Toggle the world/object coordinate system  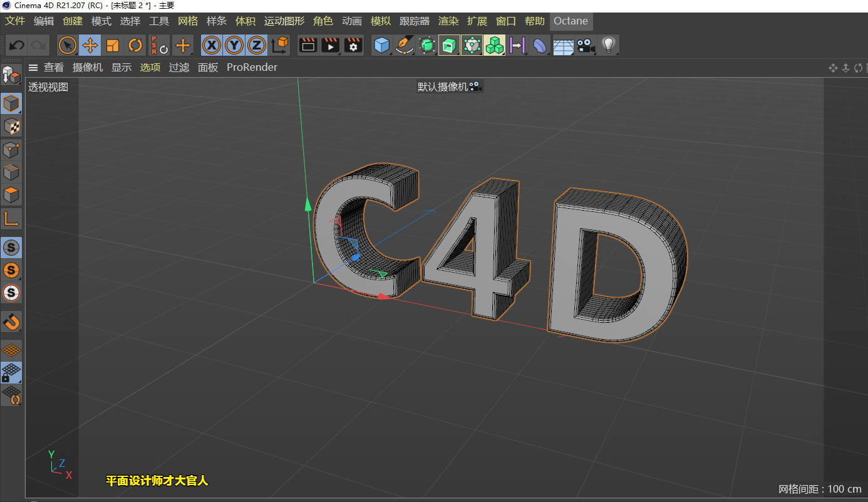tap(280, 45)
